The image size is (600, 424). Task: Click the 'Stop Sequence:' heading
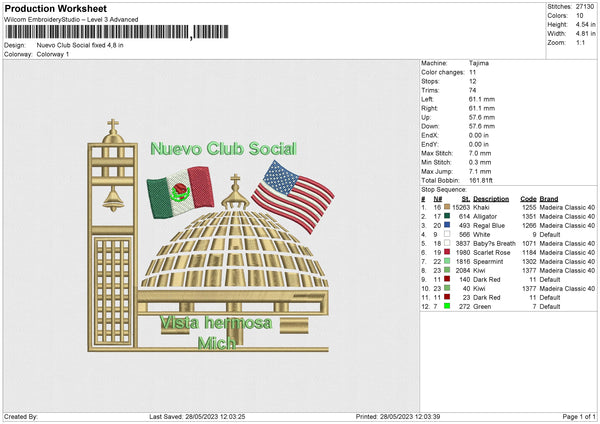pos(444,190)
